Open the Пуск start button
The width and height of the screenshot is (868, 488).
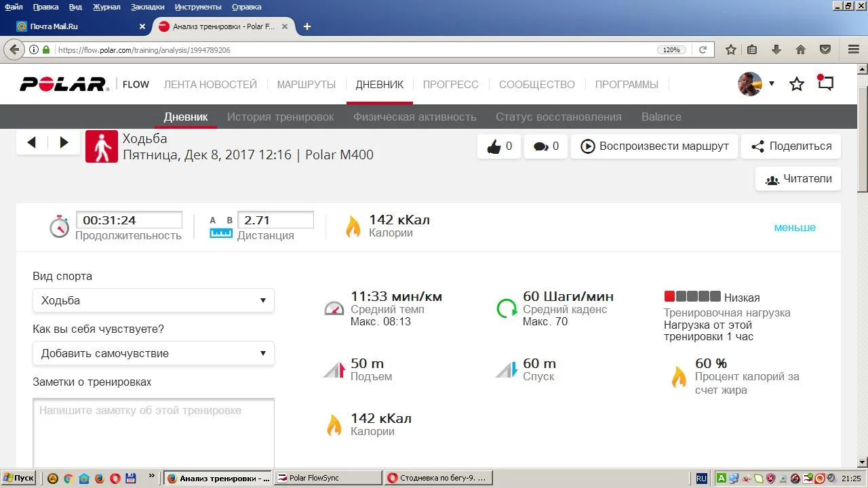tap(18, 478)
